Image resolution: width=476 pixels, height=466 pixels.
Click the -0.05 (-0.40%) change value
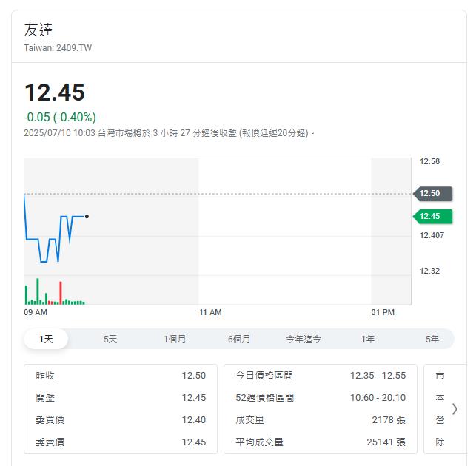60,117
